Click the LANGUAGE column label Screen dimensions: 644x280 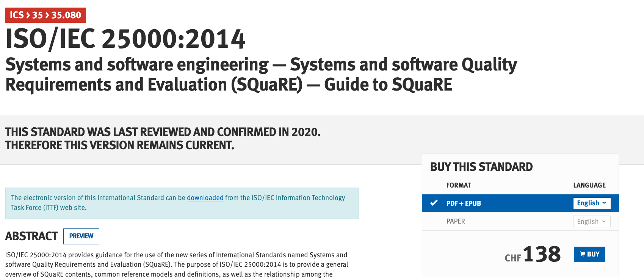pos(589,185)
